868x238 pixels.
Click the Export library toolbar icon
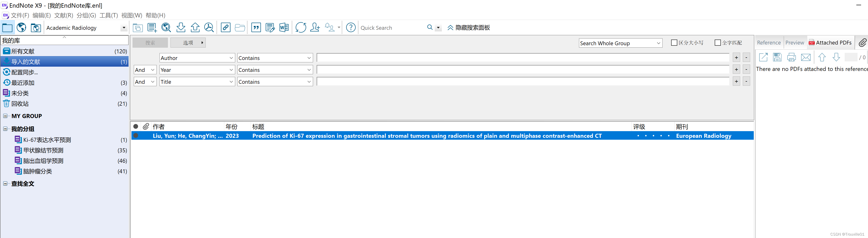tap(195, 28)
